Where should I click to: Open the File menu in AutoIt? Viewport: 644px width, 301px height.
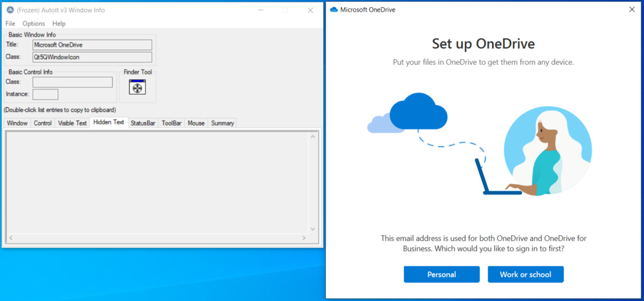coord(10,23)
